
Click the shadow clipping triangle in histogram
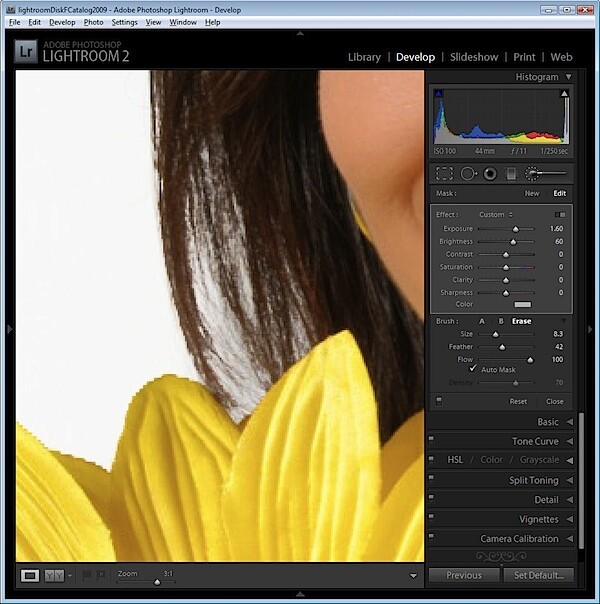(438, 94)
